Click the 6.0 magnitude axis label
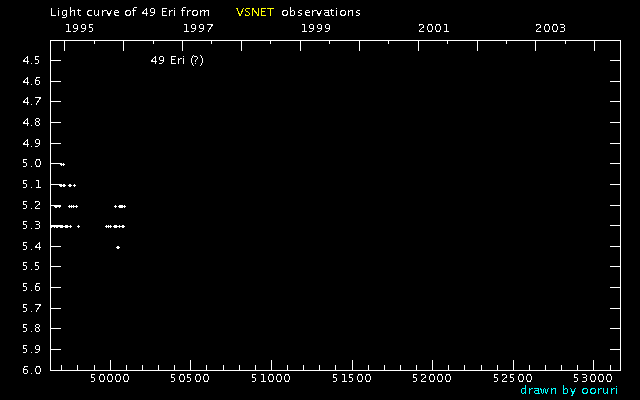Viewport: 640px width, 400px height. coord(30,370)
